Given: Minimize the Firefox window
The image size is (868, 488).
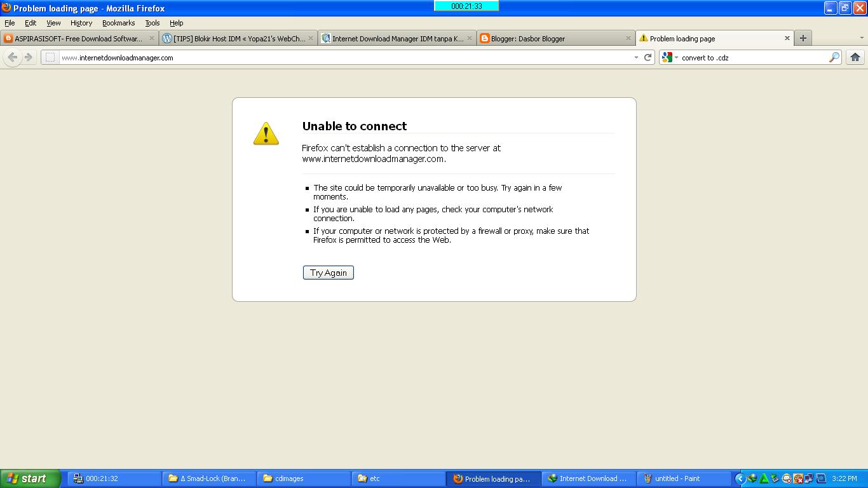Looking at the screenshot, I should 831,8.
